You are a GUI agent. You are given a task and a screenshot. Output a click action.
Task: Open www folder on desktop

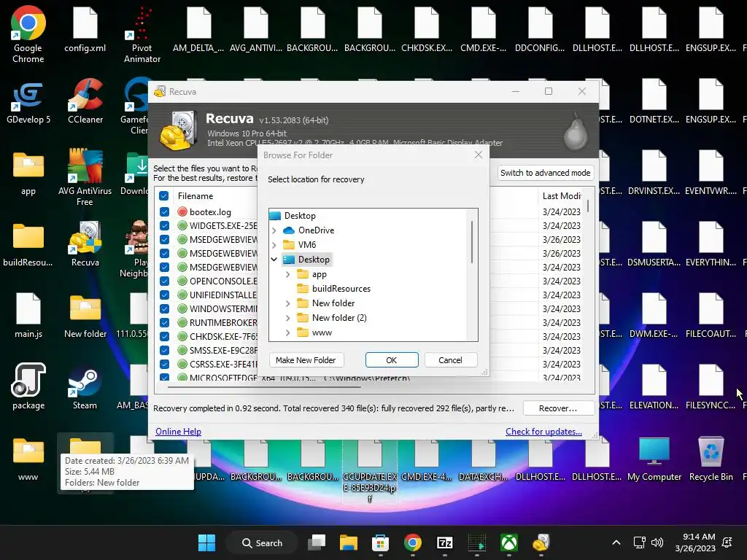coord(28,459)
